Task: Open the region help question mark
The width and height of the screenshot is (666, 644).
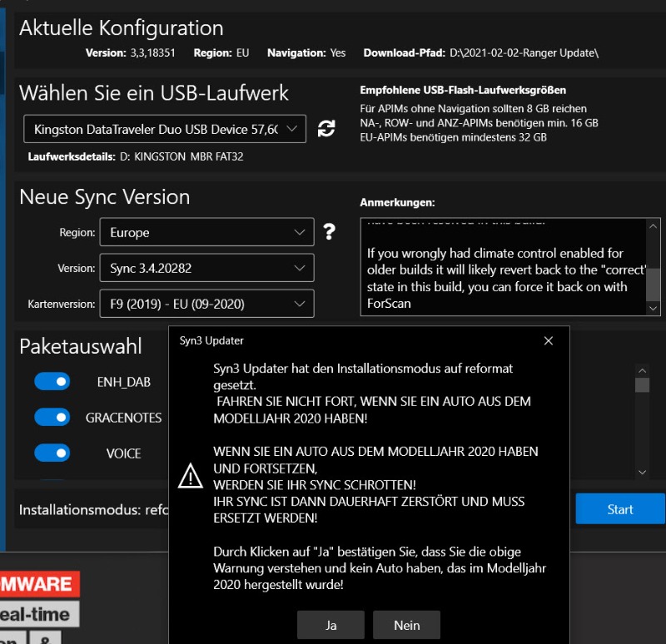Action: pyautogui.click(x=329, y=232)
